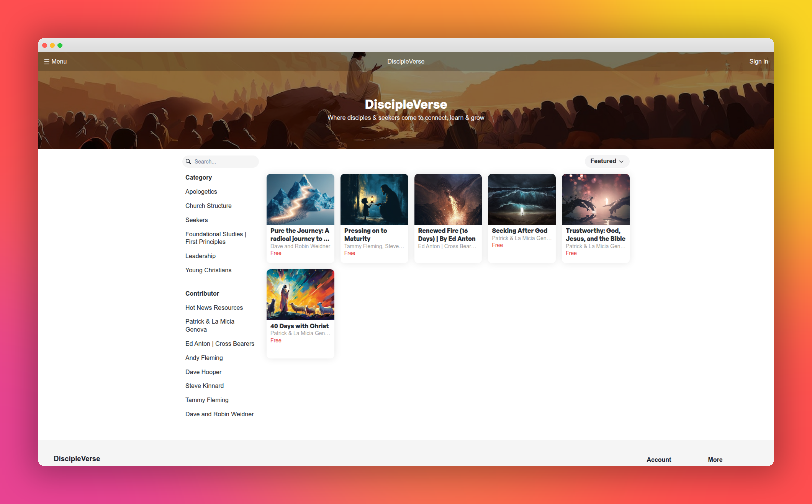The height and width of the screenshot is (504, 812).
Task: Select contributor Tammy Fleming
Action: pos(207,400)
